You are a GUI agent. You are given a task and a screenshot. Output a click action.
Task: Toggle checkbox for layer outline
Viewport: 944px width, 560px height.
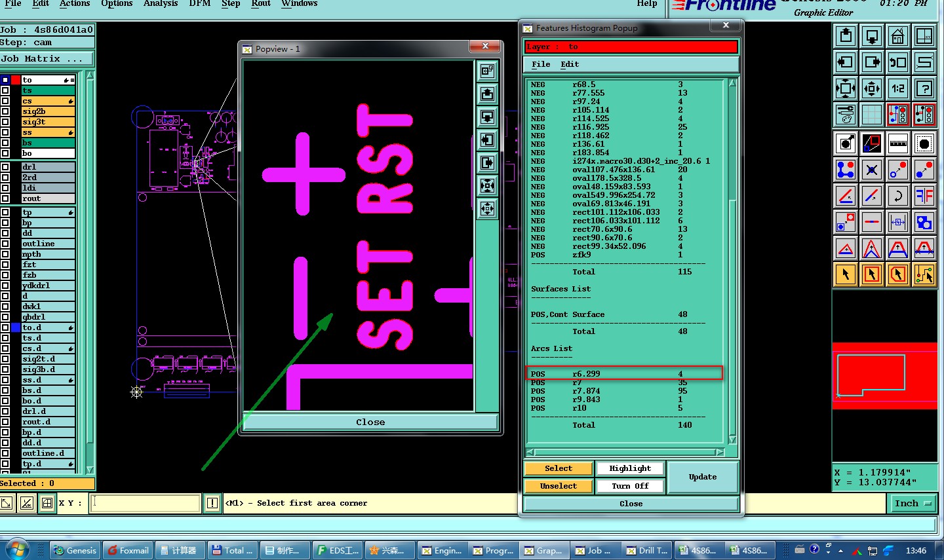coord(5,244)
